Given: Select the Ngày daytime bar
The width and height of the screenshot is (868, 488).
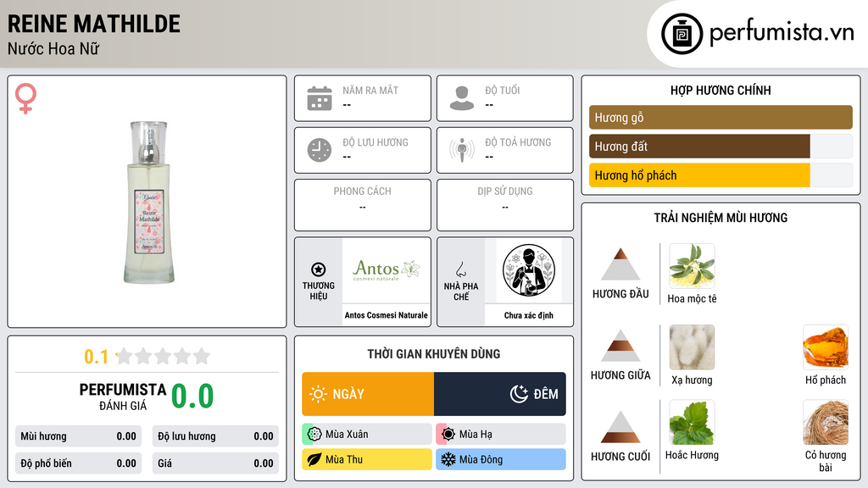Looking at the screenshot, I should (368, 394).
